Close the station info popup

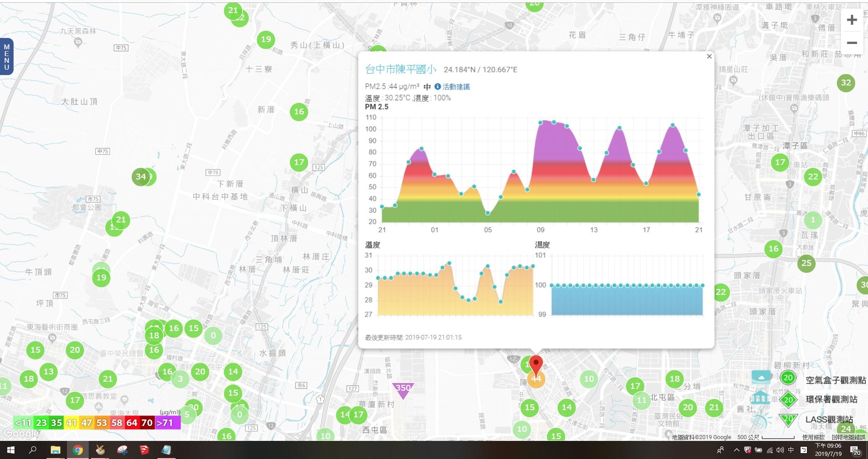(x=709, y=57)
